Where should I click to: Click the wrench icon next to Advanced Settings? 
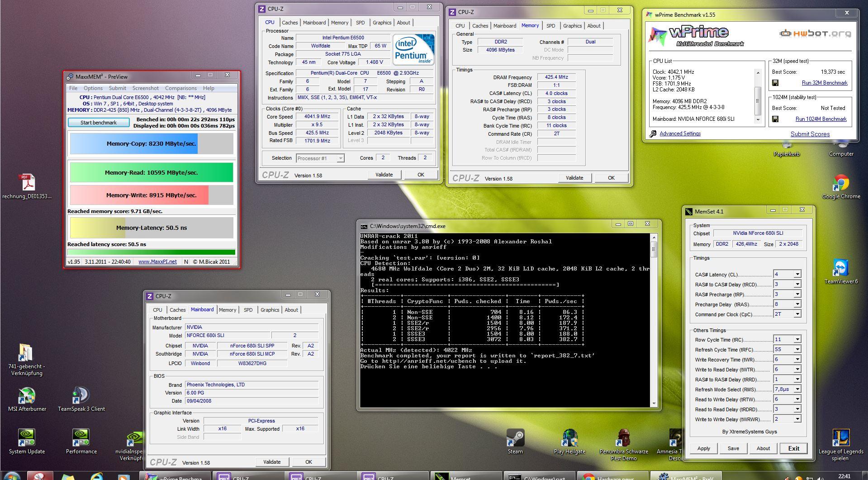653,133
